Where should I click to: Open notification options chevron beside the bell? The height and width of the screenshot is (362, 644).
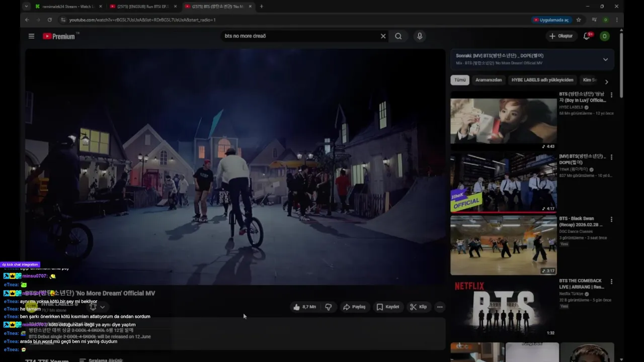click(102, 307)
